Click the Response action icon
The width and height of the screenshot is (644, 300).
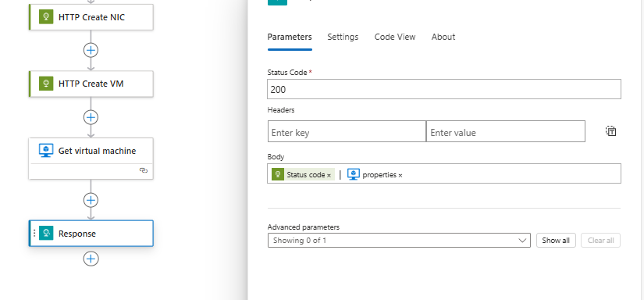tap(46, 234)
